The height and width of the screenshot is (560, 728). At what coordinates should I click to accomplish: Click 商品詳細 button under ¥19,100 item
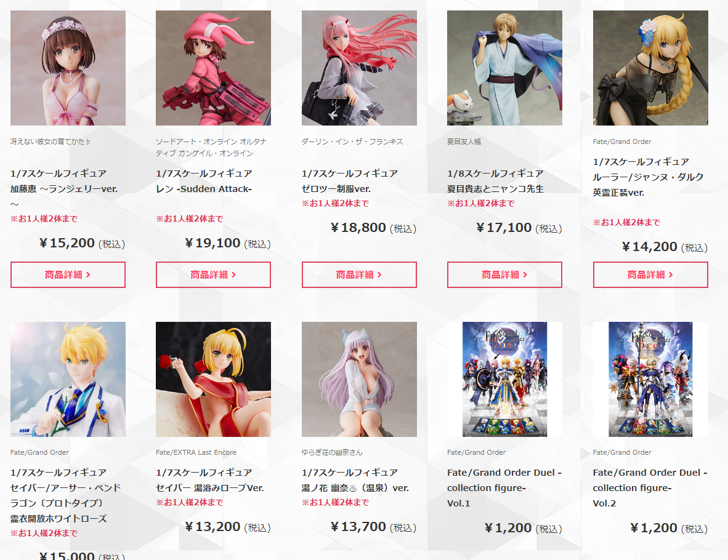(213, 274)
